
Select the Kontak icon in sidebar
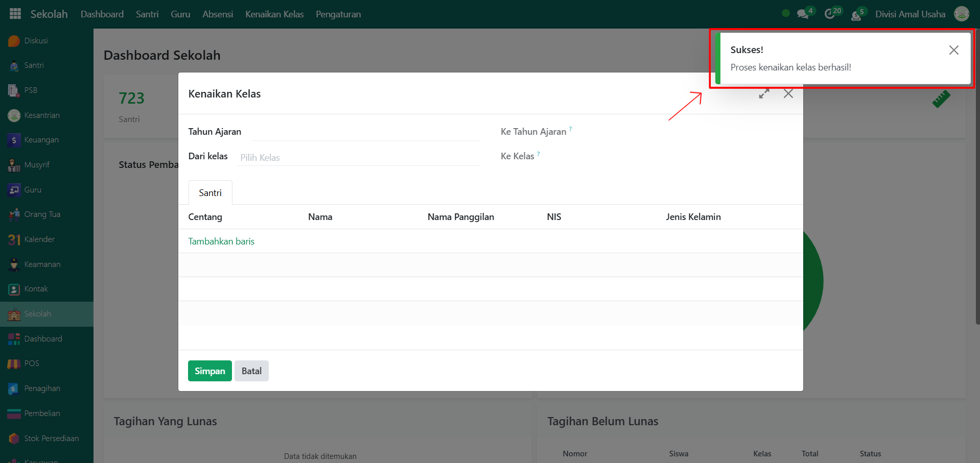point(14,289)
